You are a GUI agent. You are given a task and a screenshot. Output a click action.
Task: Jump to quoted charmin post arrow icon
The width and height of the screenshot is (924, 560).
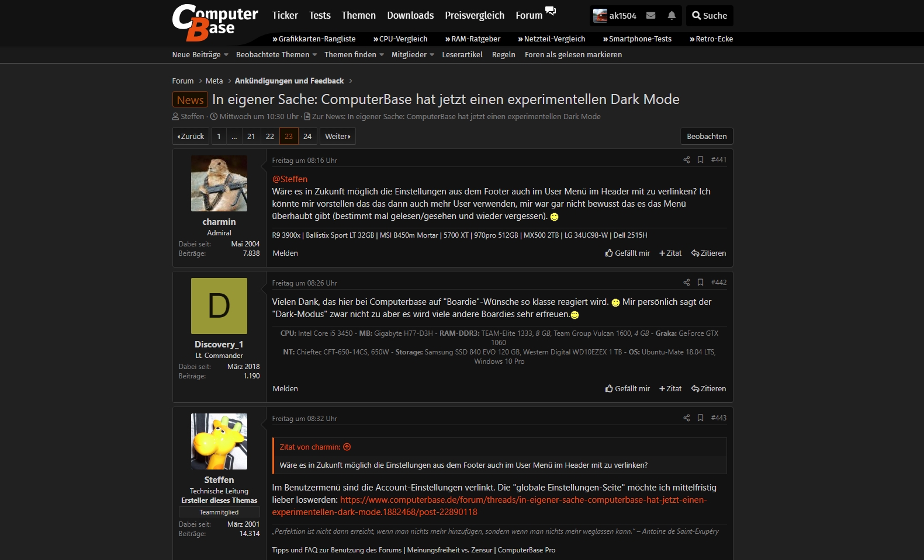(x=347, y=447)
